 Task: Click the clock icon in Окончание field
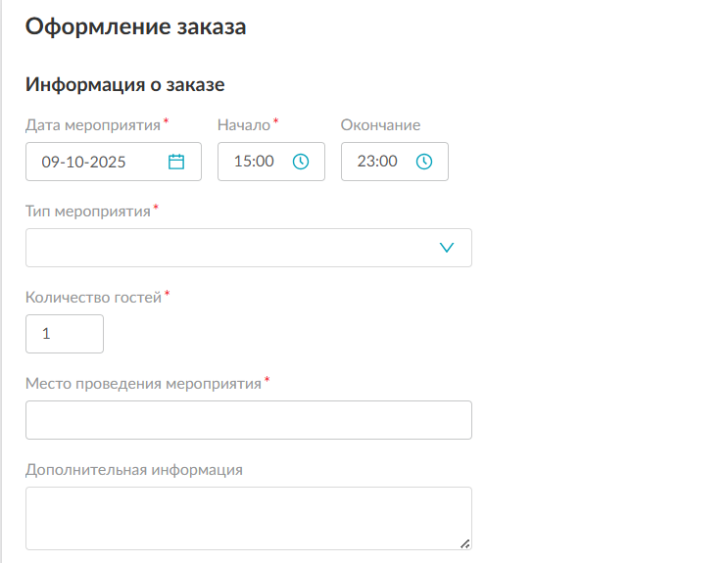(424, 163)
